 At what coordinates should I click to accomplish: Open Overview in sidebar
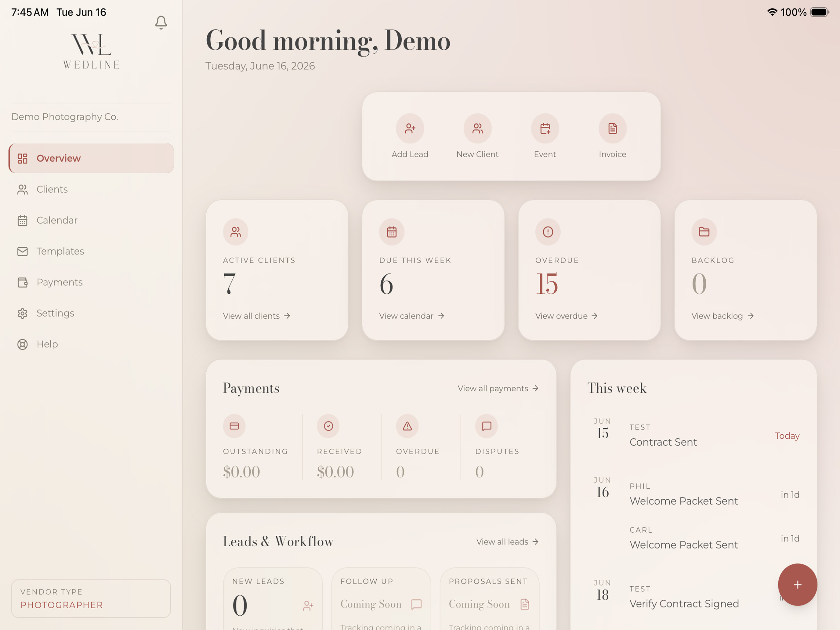(x=91, y=158)
